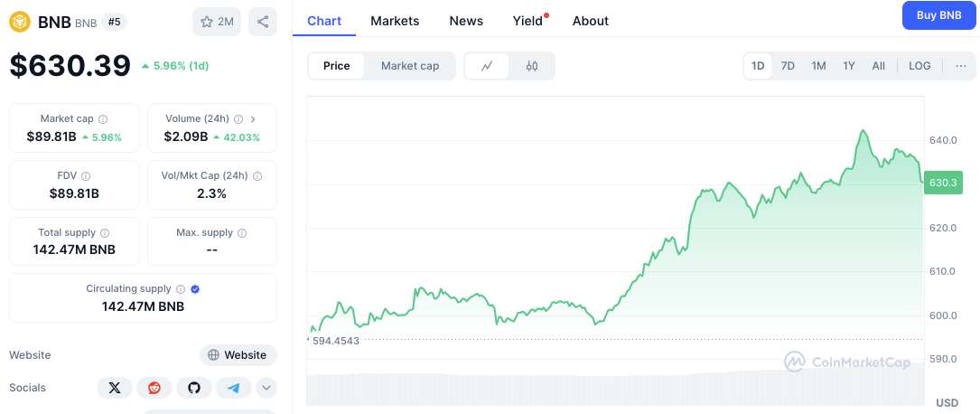Open Circulating supply info icon
Viewport: 980px width, 414px height.
[x=181, y=289]
